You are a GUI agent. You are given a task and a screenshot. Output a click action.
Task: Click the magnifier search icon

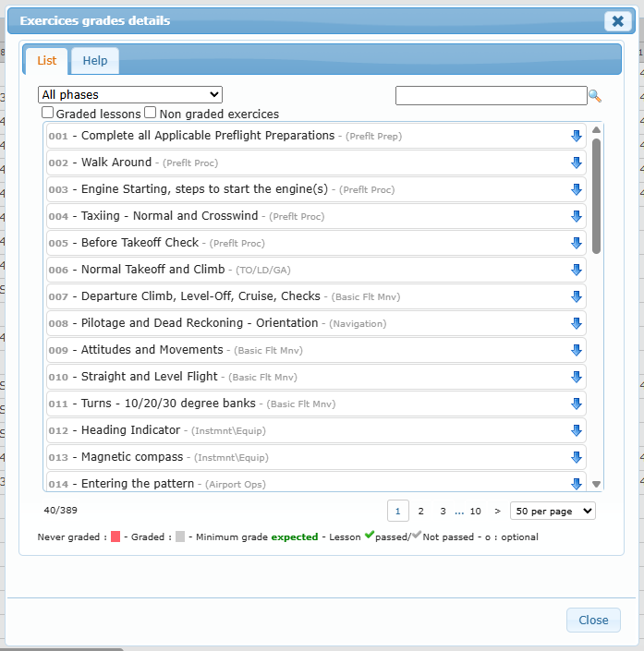[x=595, y=96]
